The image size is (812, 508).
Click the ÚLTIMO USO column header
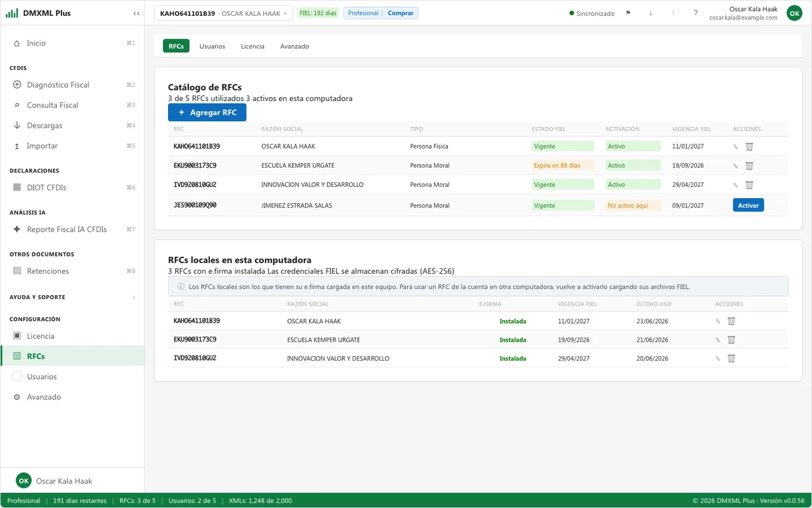tap(655, 304)
